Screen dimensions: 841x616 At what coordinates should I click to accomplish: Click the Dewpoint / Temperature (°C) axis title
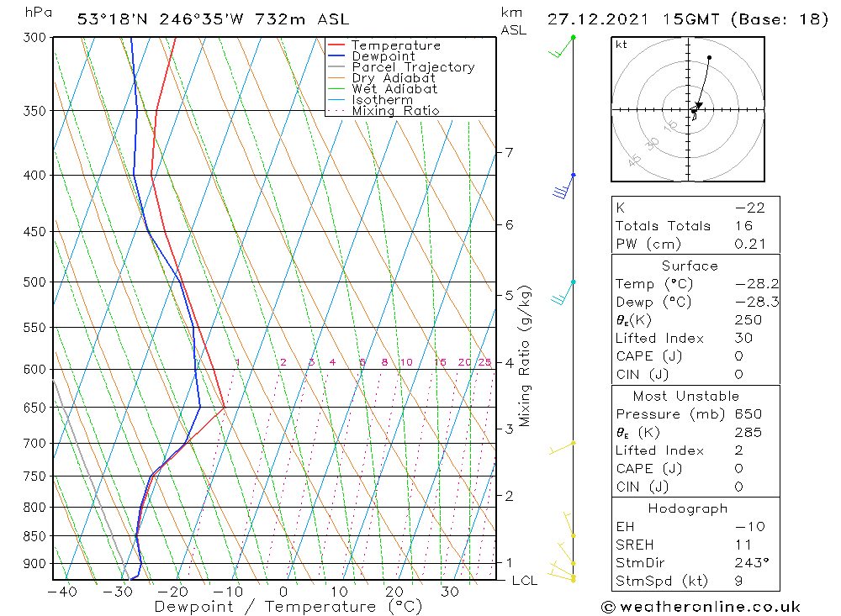click(x=288, y=607)
